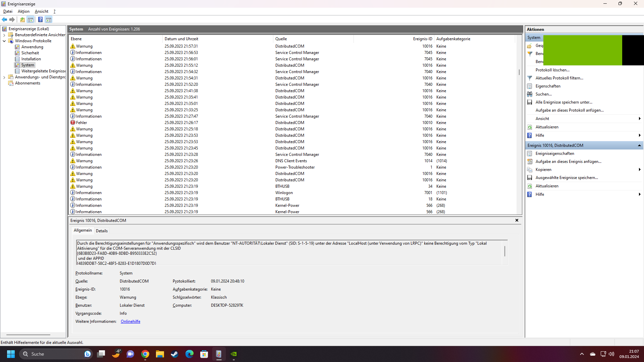Collapse the Windows-Protokolle tree node
The width and height of the screenshot is (644, 362).
click(4, 41)
